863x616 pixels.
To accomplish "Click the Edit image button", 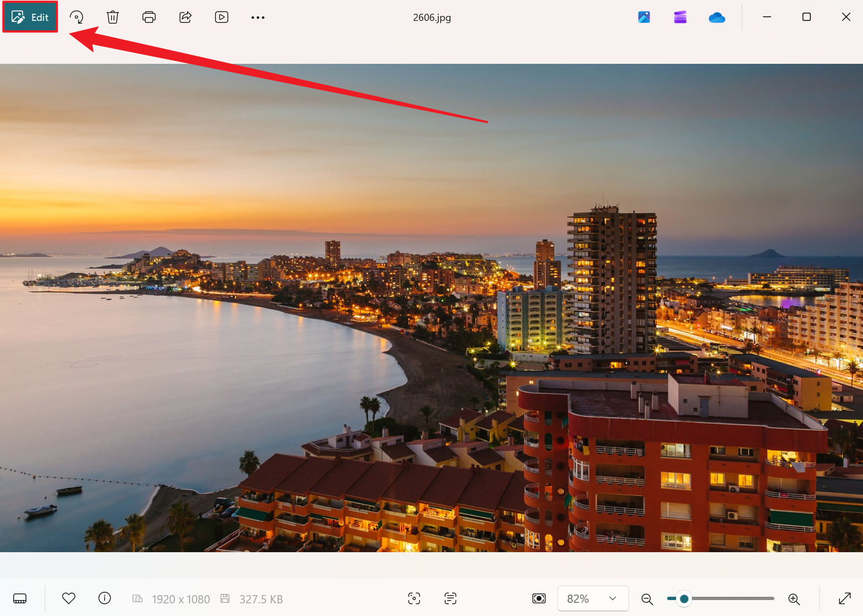I will pyautogui.click(x=30, y=17).
